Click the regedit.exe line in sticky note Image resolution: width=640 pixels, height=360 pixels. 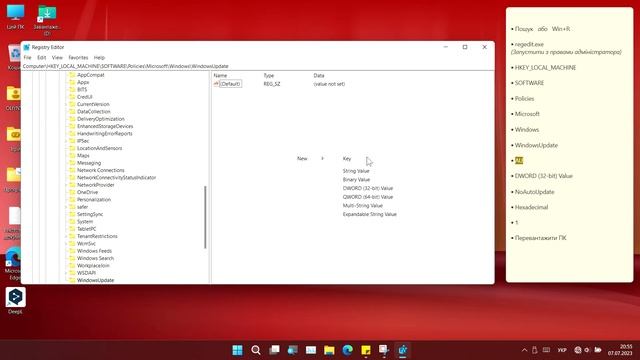pyautogui.click(x=529, y=44)
